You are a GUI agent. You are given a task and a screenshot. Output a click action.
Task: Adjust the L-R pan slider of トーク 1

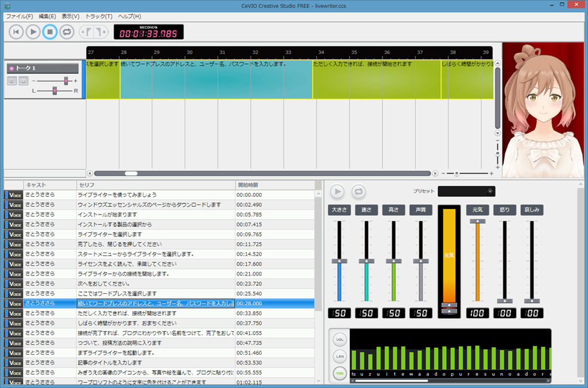(55, 90)
